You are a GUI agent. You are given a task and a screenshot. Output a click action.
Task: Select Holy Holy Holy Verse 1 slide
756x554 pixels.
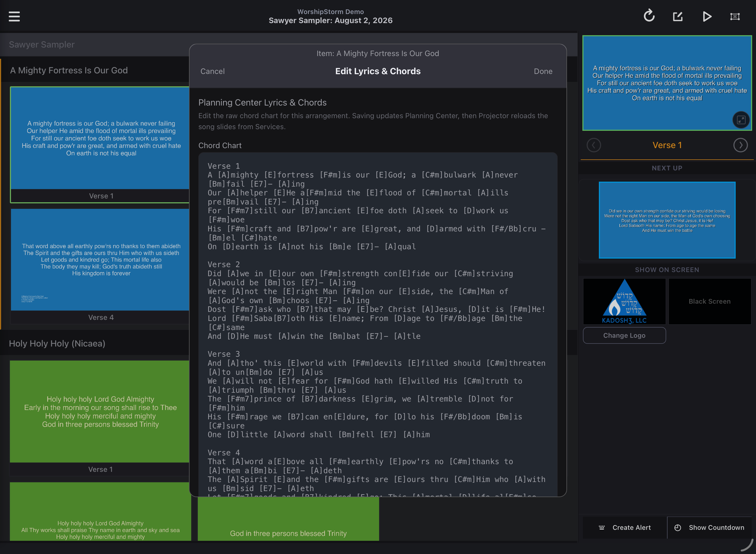[x=100, y=418]
